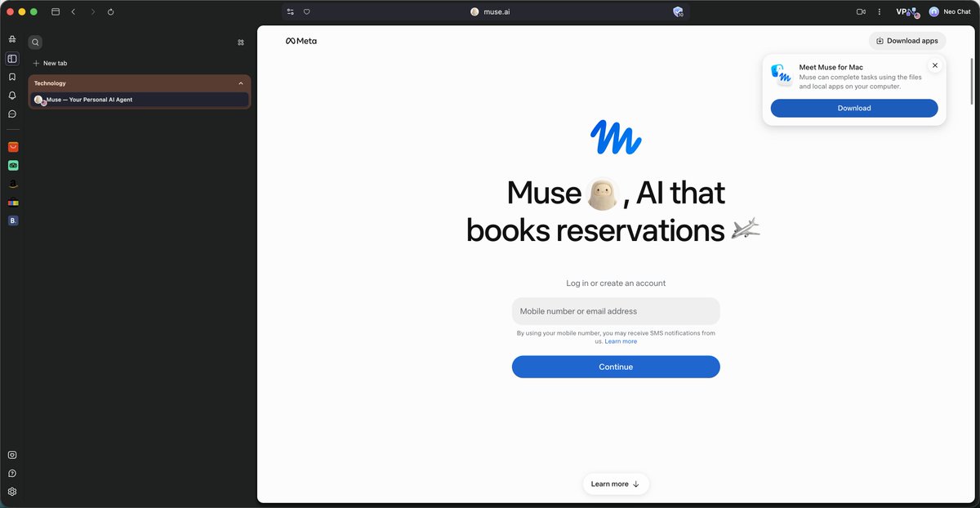980x508 pixels.
Task: Go back with the back arrow
Action: click(x=73, y=12)
